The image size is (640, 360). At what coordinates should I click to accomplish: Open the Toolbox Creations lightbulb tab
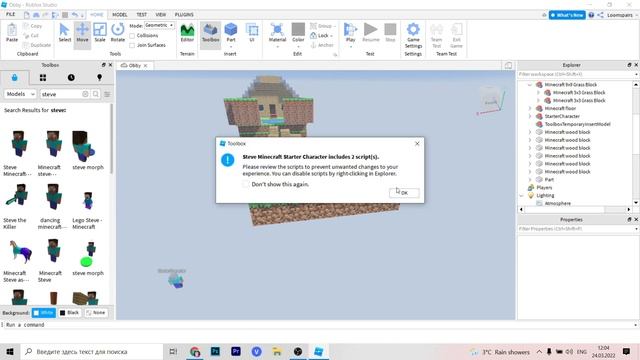point(99,78)
